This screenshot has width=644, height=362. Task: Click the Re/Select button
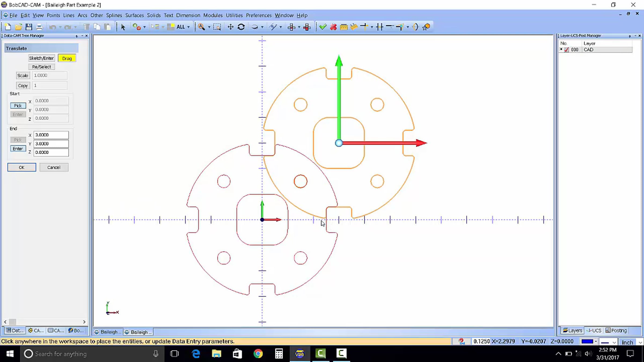[41, 67]
